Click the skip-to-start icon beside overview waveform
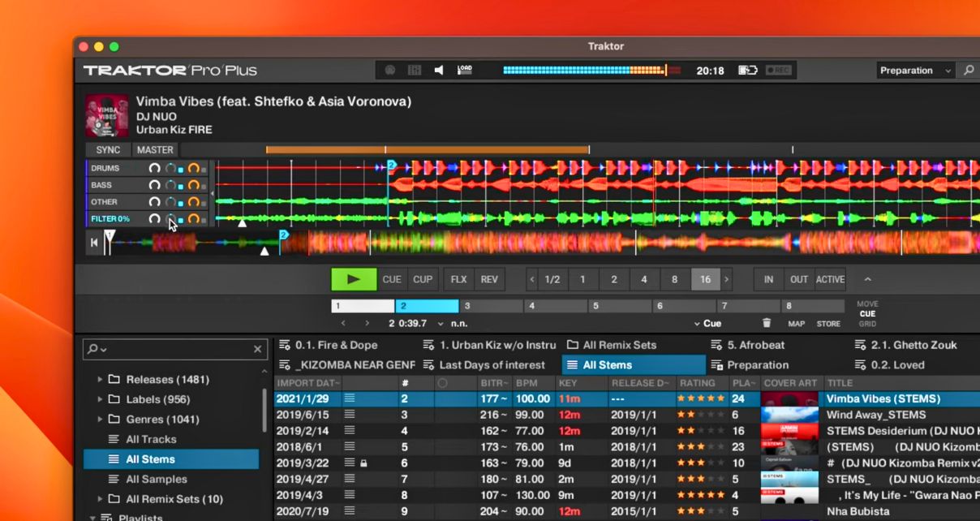This screenshot has width=980, height=521. point(94,242)
